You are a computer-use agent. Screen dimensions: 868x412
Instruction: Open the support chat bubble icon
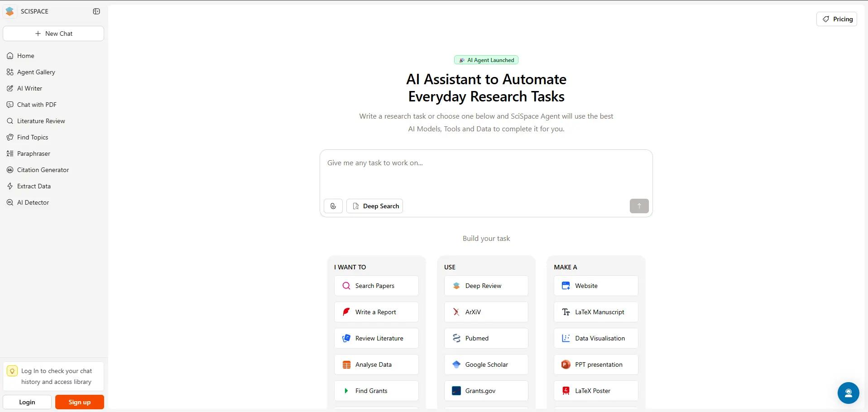[848, 393]
